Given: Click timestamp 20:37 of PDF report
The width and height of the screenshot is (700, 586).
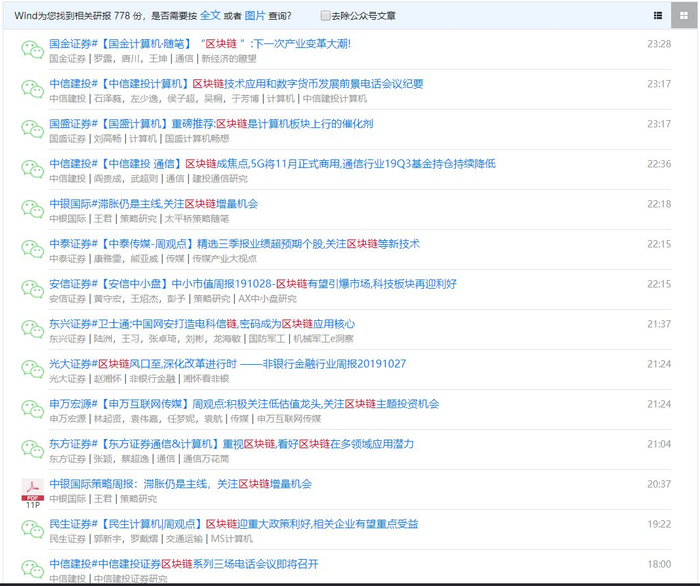Looking at the screenshot, I should (x=659, y=484).
